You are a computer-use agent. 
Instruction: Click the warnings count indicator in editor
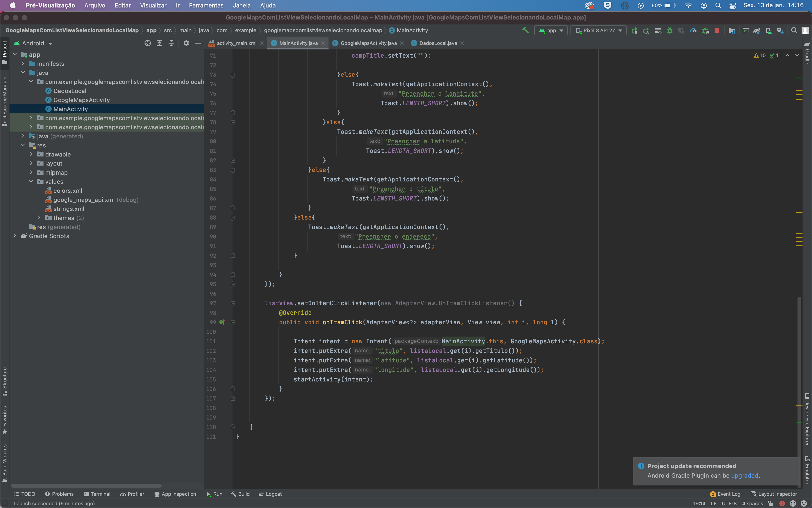coord(760,55)
